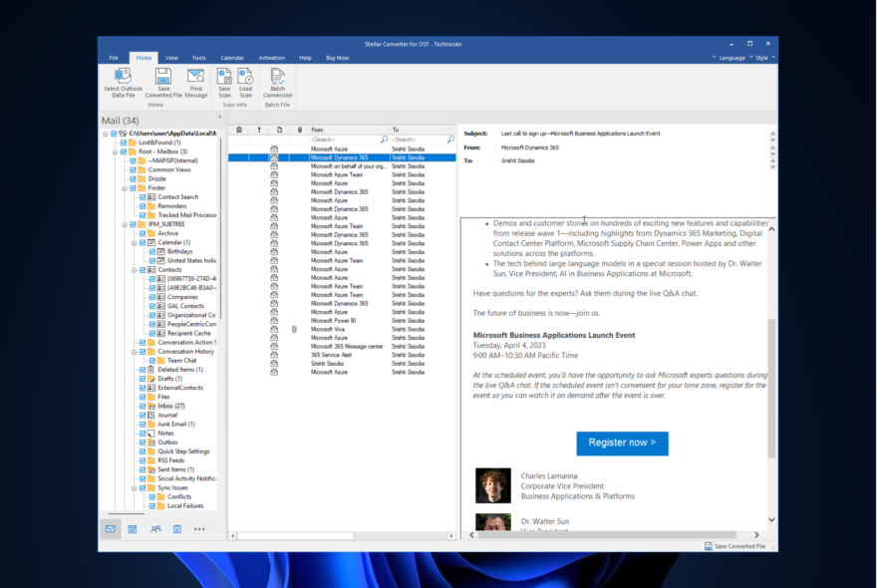Click Select Outlook Data File icon
Screen dimensions: 883x588
pyautogui.click(x=124, y=76)
